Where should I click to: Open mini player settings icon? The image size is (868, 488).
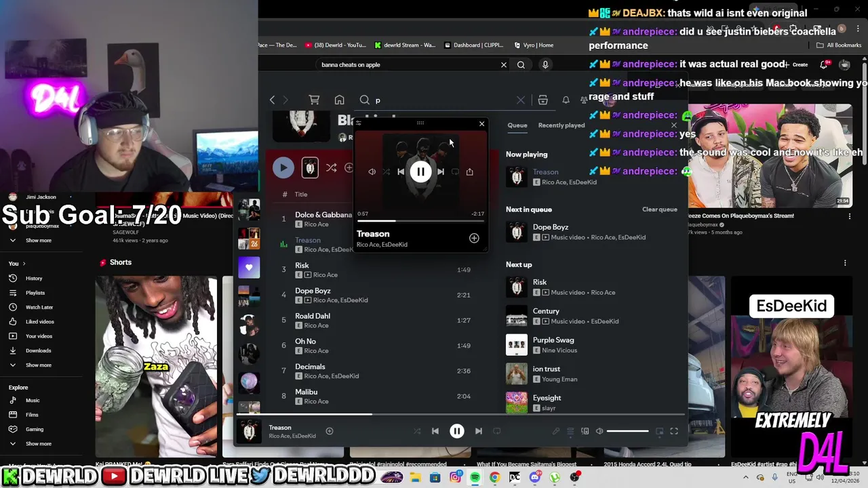[359, 123]
